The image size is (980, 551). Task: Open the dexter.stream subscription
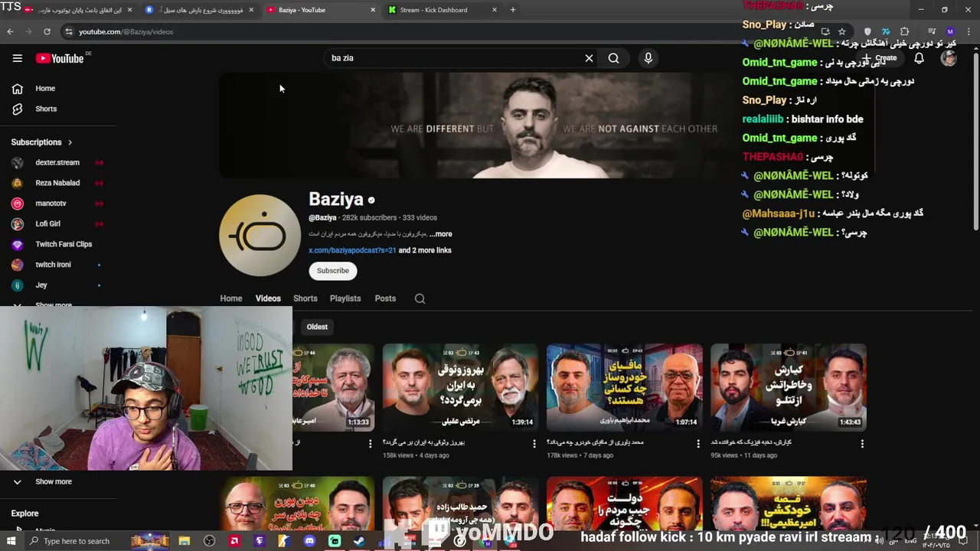coord(58,162)
